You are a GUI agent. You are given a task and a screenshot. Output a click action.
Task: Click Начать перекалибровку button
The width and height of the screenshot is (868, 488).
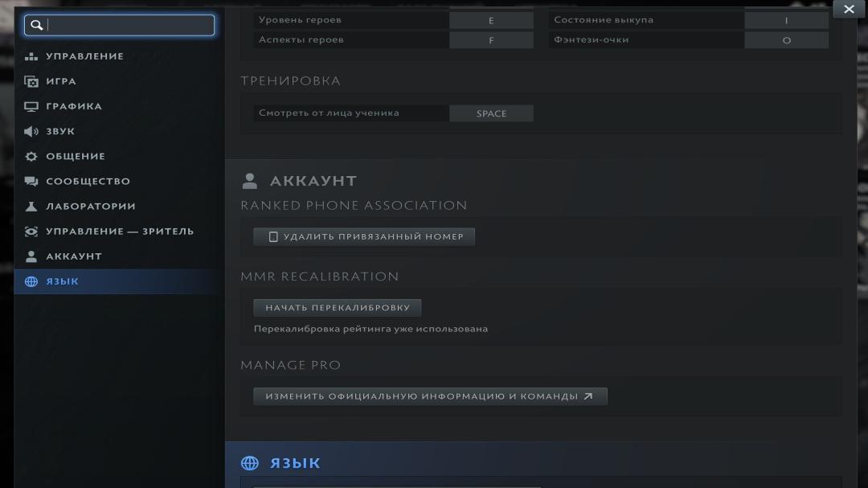(337, 307)
